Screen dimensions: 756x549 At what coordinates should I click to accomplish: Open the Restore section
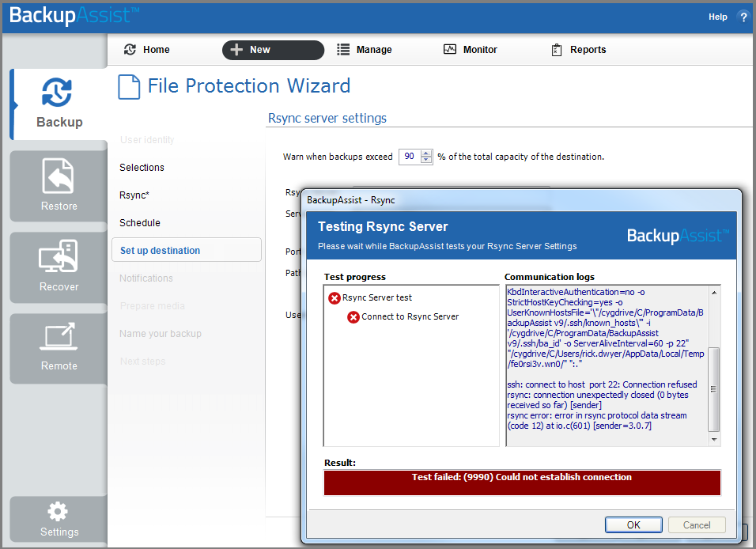(x=59, y=186)
